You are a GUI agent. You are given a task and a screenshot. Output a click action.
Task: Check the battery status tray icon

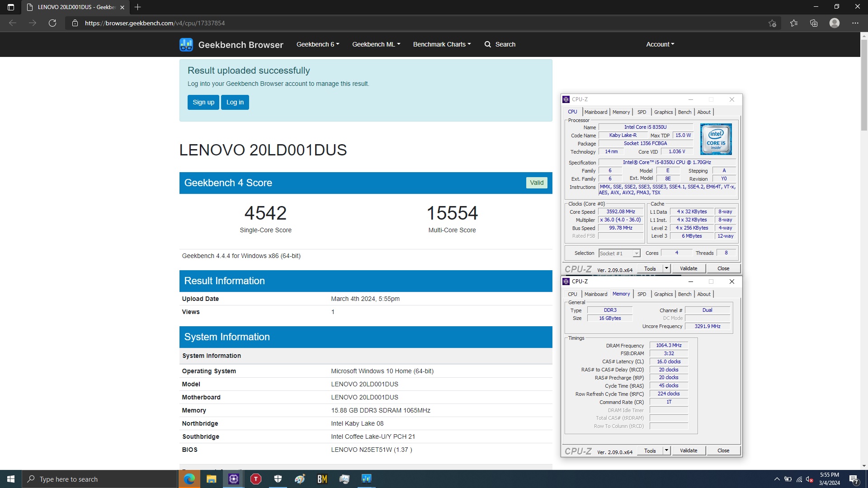coord(788,479)
